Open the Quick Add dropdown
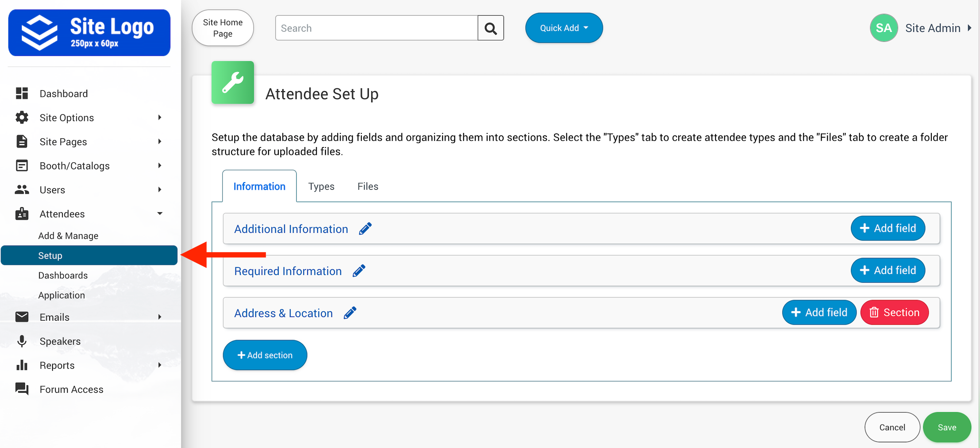 coord(563,28)
